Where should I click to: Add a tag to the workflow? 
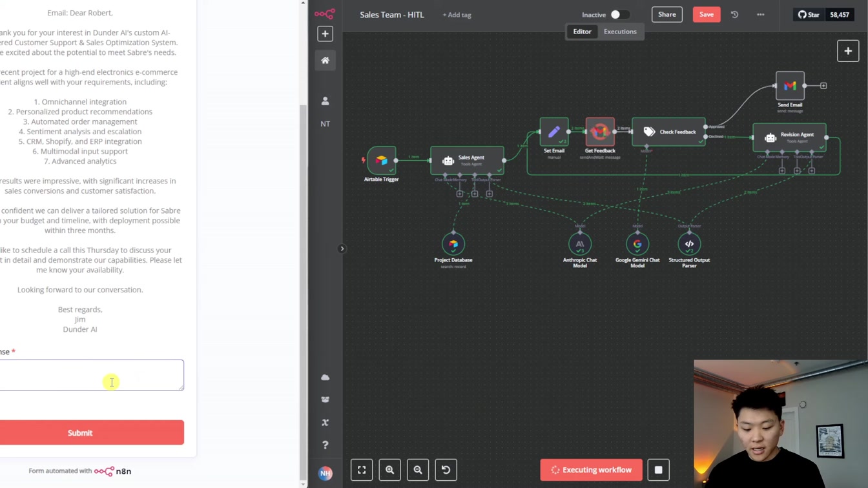pos(457,15)
